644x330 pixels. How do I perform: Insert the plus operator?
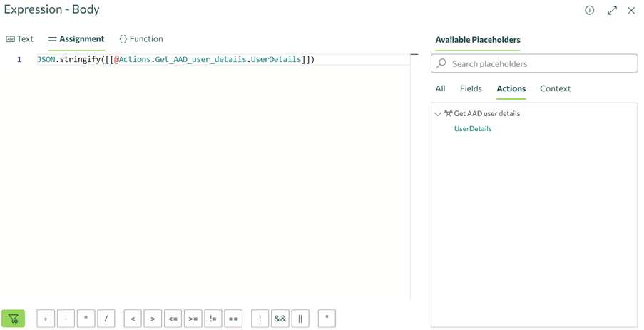click(46, 319)
